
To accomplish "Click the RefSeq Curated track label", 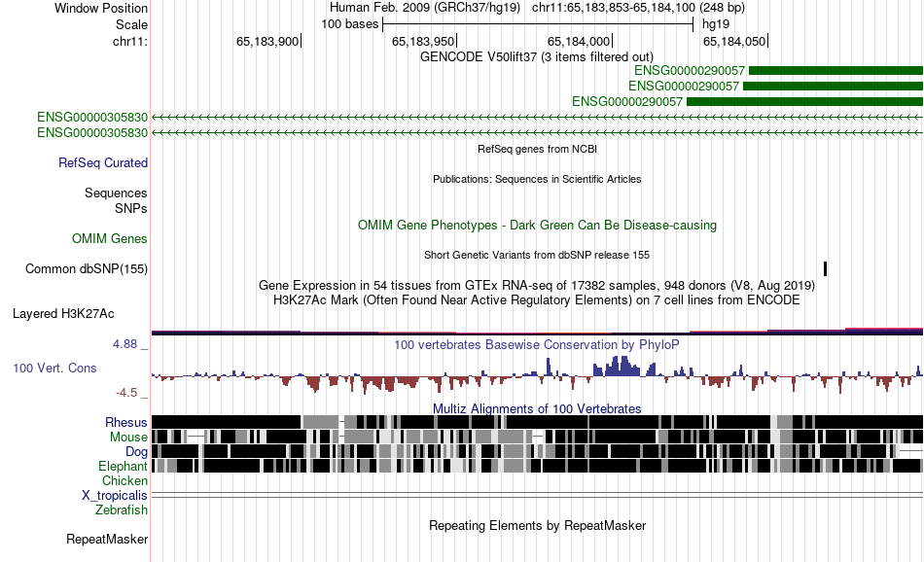I will (x=102, y=162).
